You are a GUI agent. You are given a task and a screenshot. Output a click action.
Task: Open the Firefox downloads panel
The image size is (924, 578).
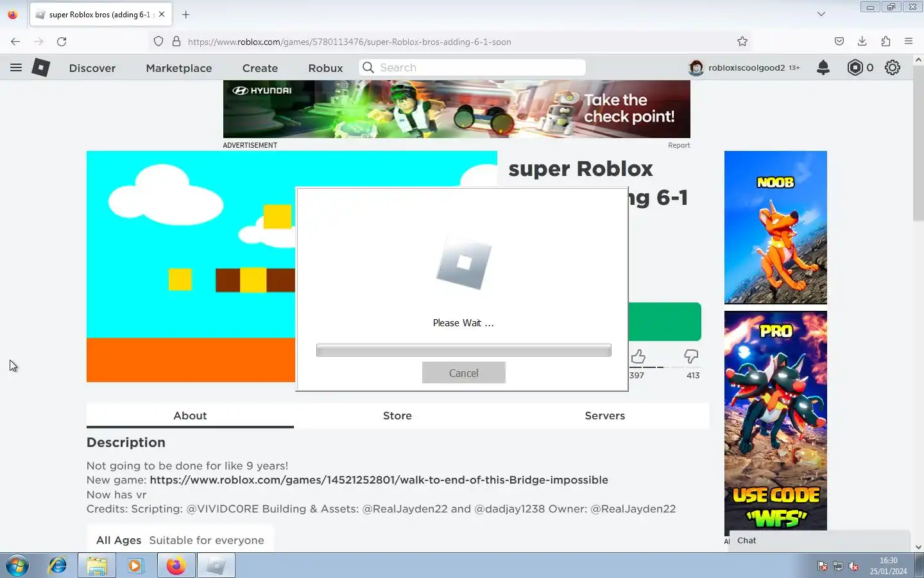click(x=862, y=41)
